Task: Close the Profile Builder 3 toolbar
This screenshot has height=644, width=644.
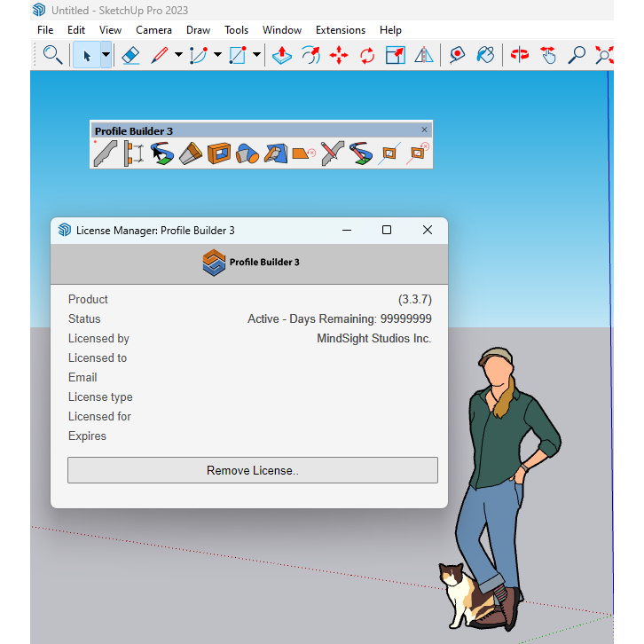Action: (x=424, y=130)
